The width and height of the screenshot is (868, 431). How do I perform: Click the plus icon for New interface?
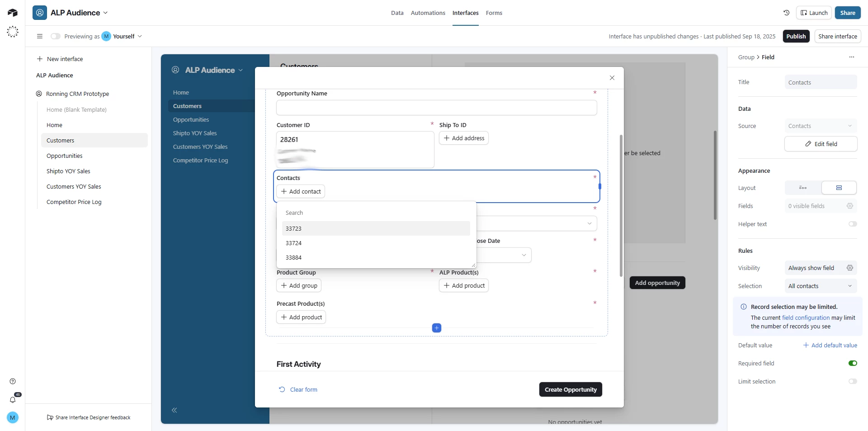point(40,59)
